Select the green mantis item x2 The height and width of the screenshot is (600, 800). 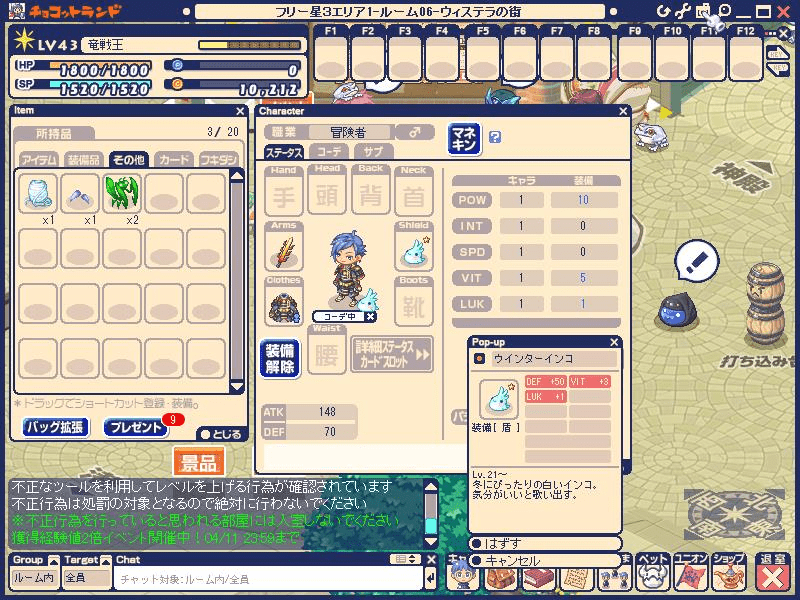[122, 193]
